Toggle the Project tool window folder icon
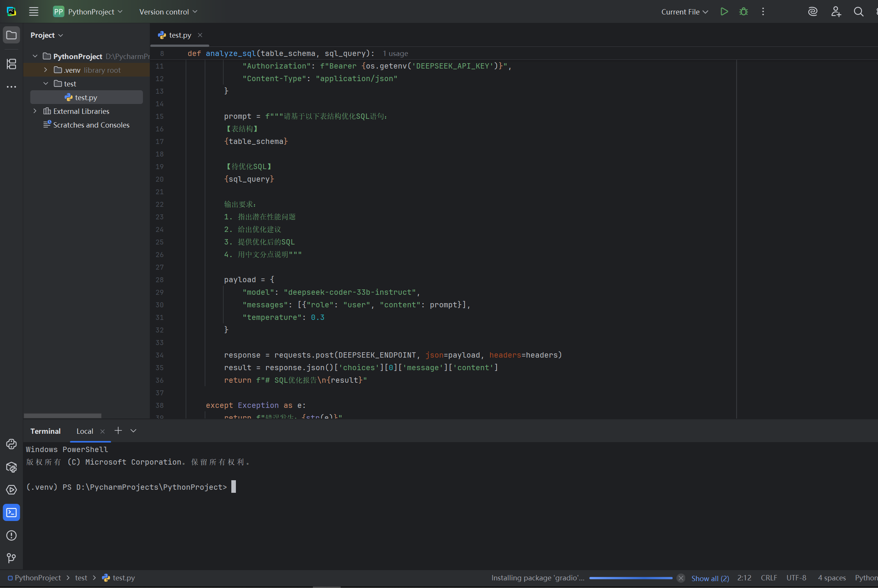The height and width of the screenshot is (588, 878). point(11,35)
